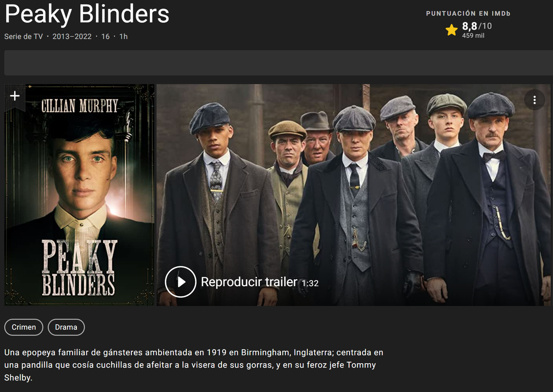Open the Drama genre chip
The image size is (553, 392).
click(x=66, y=327)
